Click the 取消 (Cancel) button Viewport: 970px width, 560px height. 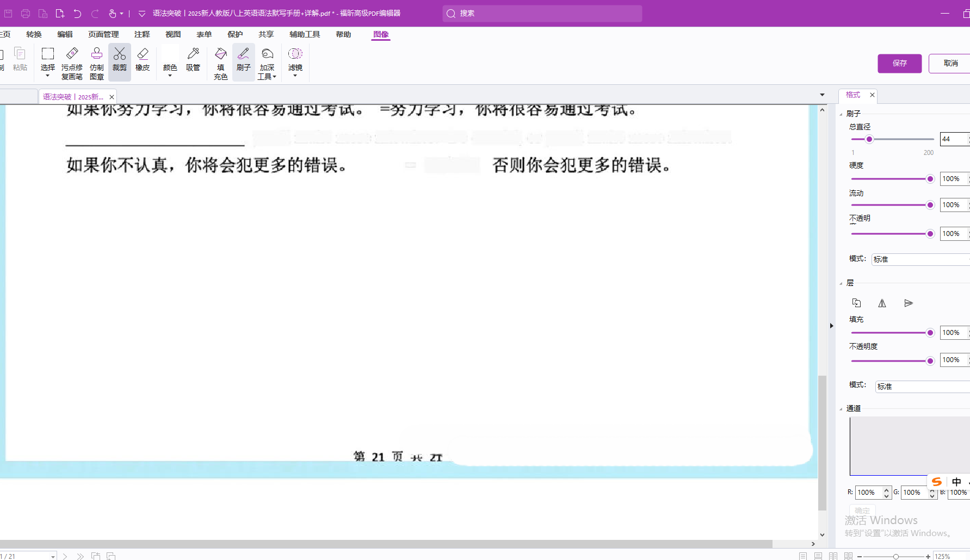(950, 63)
